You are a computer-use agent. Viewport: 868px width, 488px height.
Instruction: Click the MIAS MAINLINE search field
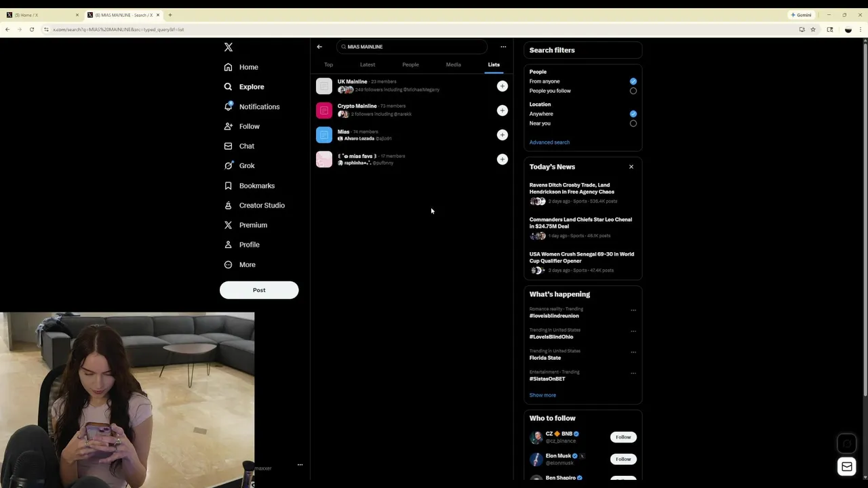(412, 47)
